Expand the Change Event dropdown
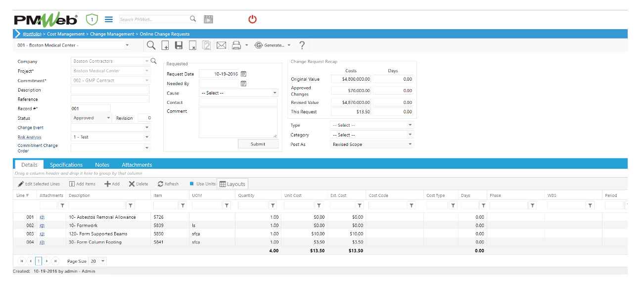Viewport: 644px width, 284px height. 146,128
